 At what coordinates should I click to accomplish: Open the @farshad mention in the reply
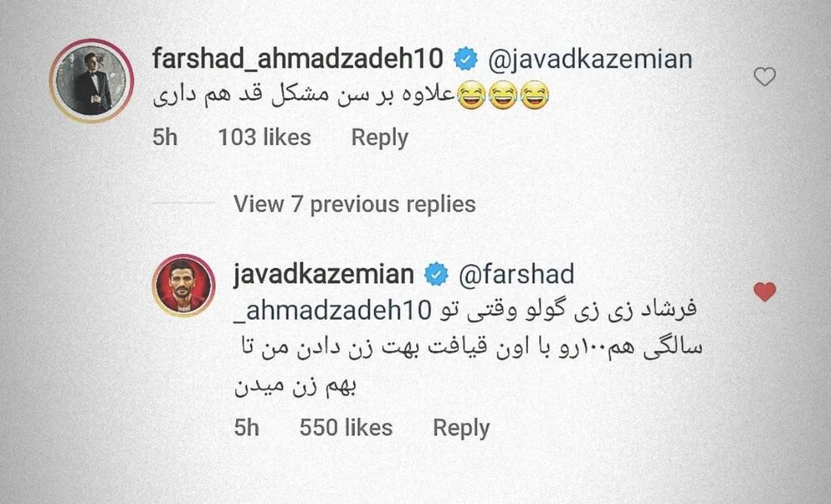pyautogui.click(x=516, y=274)
